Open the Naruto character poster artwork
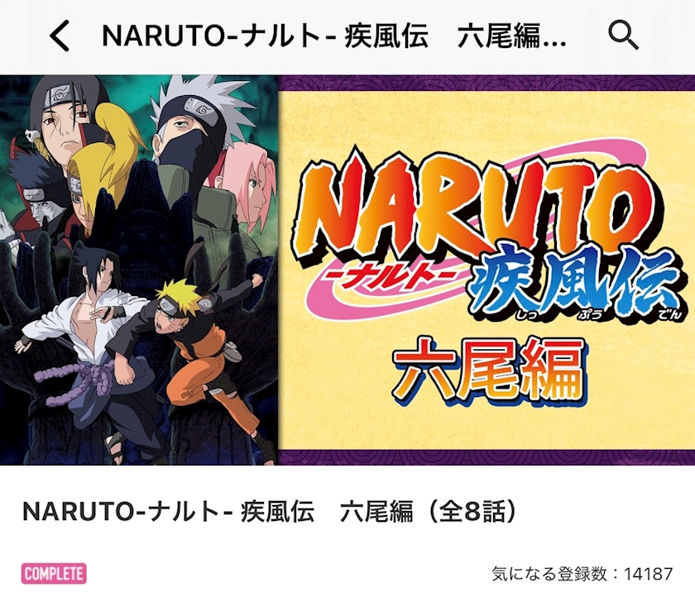Screen dimensions: 695x616 (138, 270)
